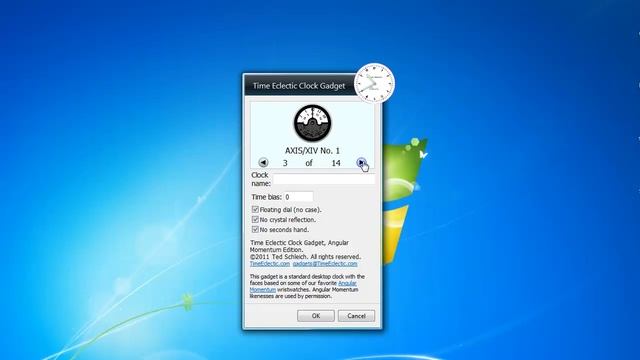The image size is (640, 360).
Task: Open the TimeEclectic.com link
Action: coord(270,264)
